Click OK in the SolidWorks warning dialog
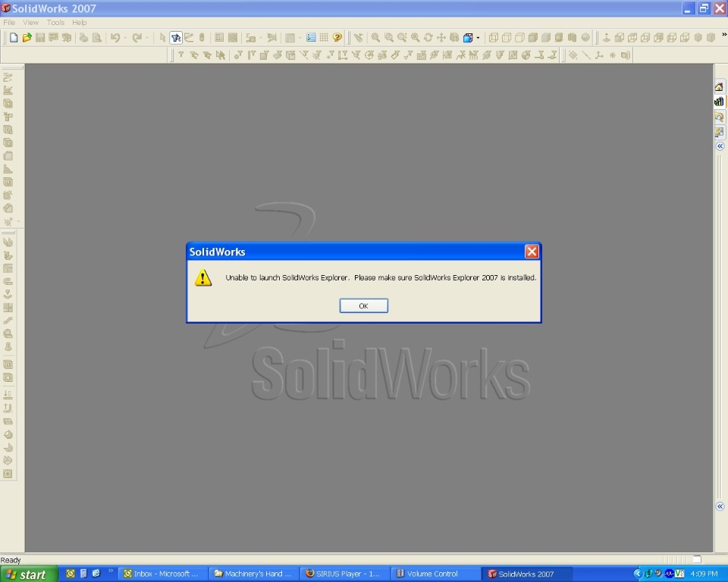 coord(363,306)
